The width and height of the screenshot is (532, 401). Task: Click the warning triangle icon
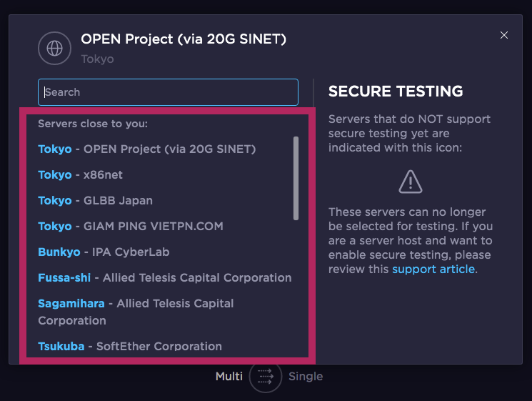(x=411, y=182)
